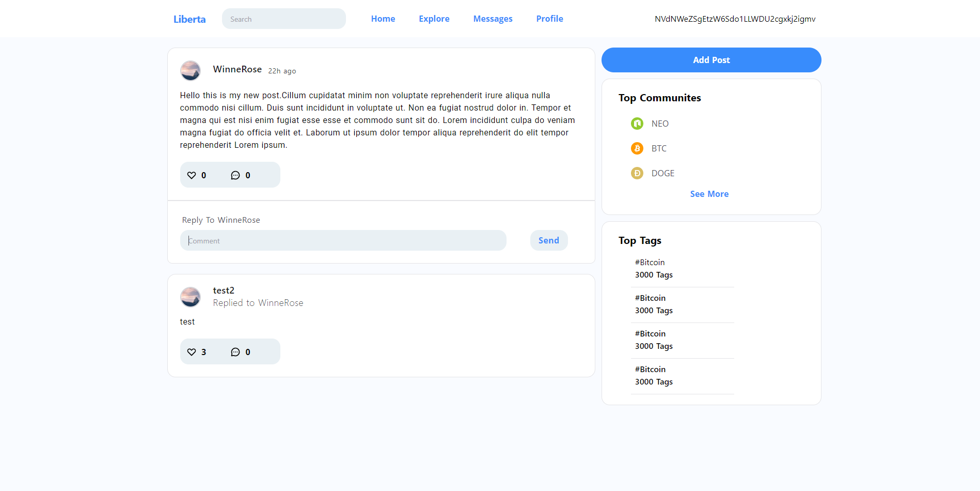
Task: View test2's avatar picture
Action: [191, 297]
